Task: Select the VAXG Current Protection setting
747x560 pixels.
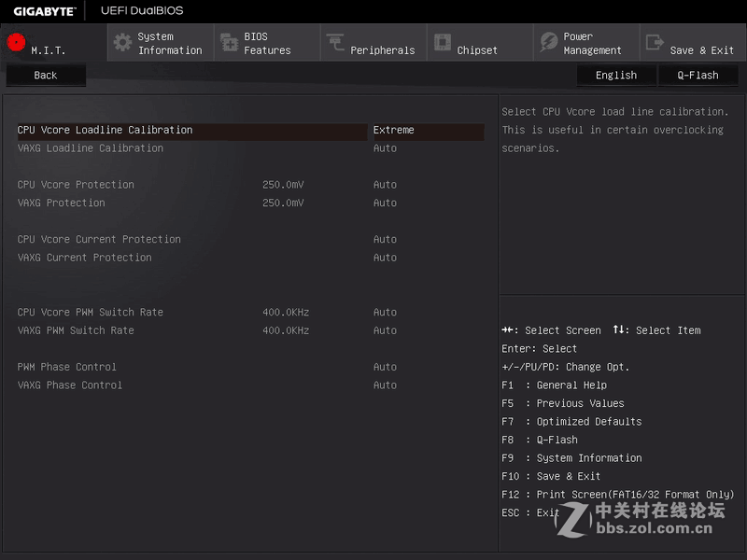Action: pyautogui.click(x=187, y=258)
